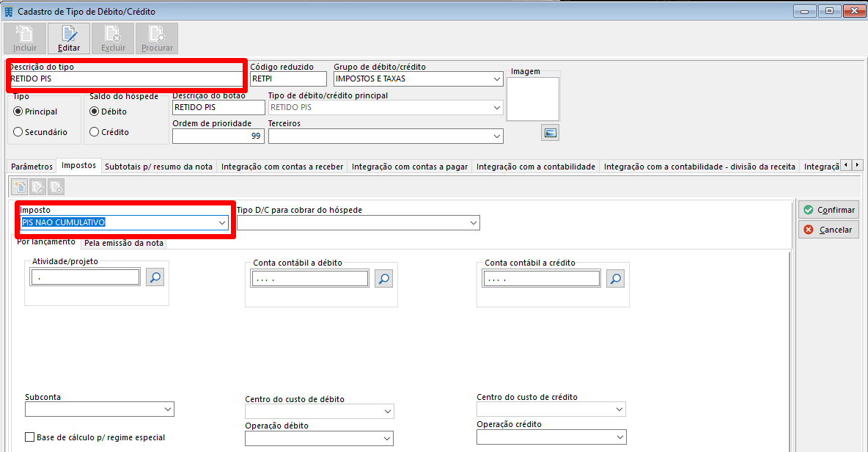The height and width of the screenshot is (452, 868).
Task: Open Tipo de débito/crédito principal dropdown
Action: 496,107
